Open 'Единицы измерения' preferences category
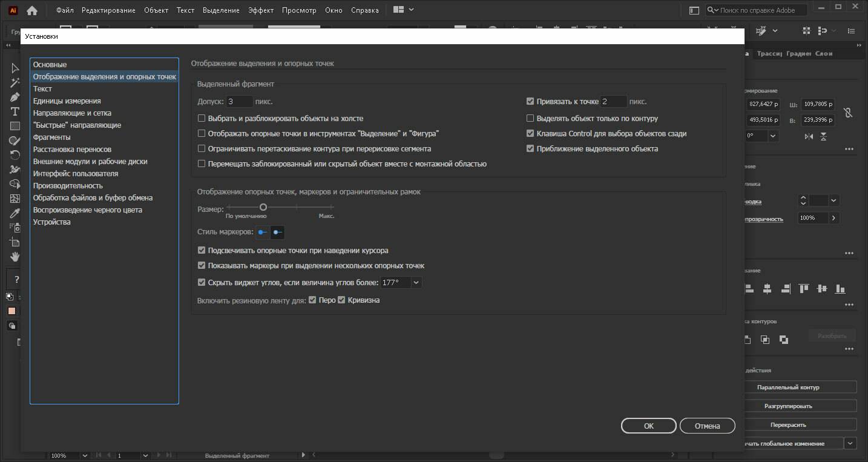 tap(104, 101)
